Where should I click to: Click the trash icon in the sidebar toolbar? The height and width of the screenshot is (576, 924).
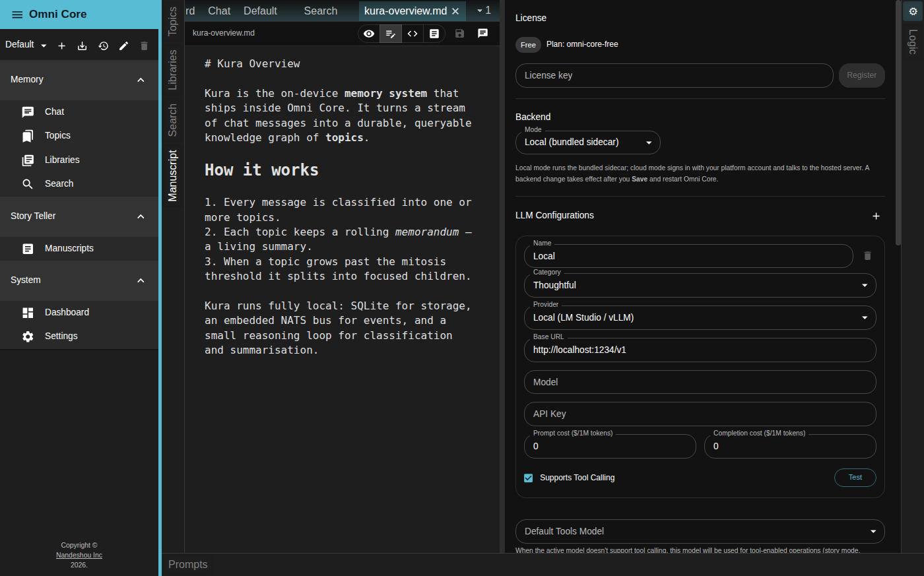[x=144, y=46]
